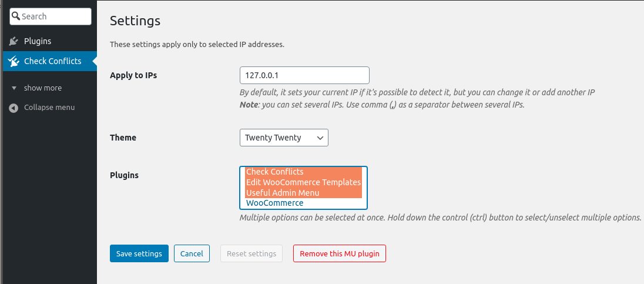Click the Plugins plug icon in the sidebar

click(14, 41)
